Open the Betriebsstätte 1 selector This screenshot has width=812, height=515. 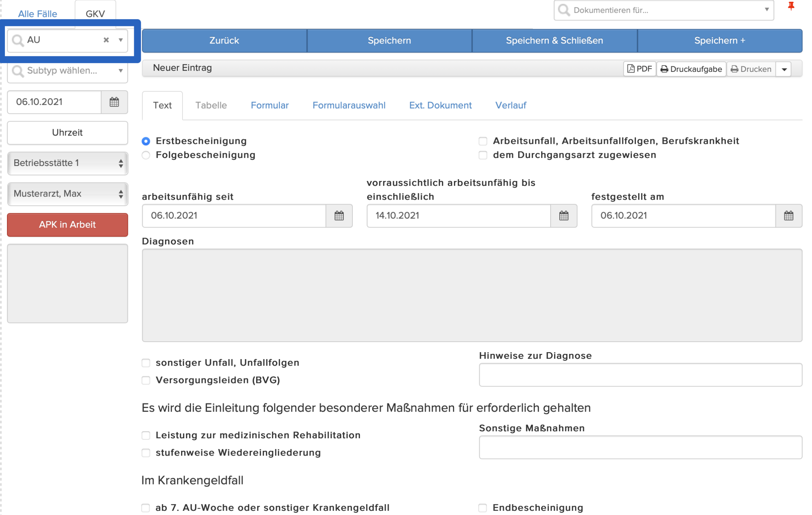click(67, 163)
